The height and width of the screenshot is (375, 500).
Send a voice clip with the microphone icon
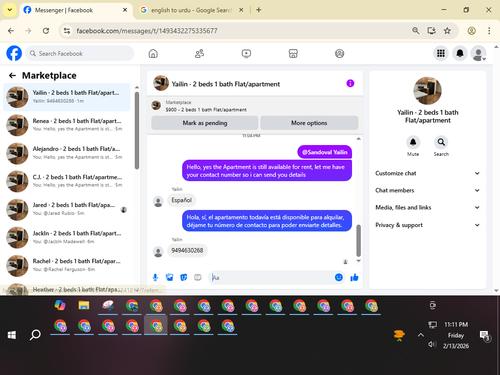coord(155,277)
